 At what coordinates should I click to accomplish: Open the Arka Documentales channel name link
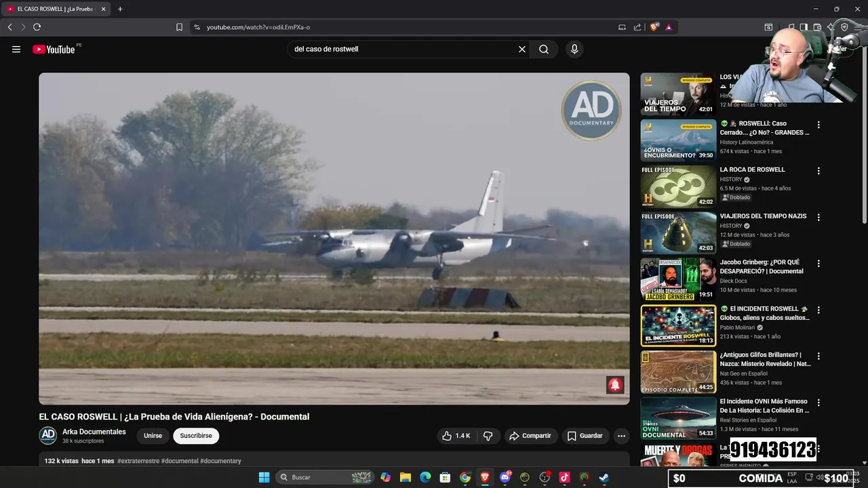[94, 432]
